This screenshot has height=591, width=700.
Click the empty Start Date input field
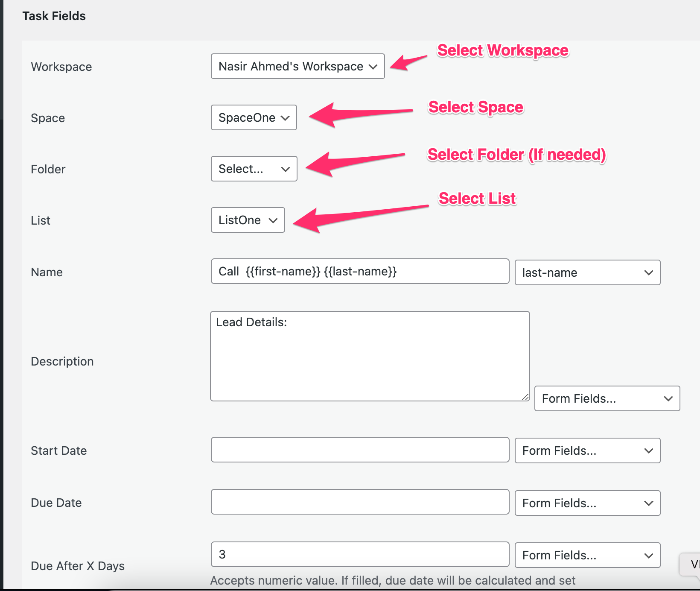360,450
